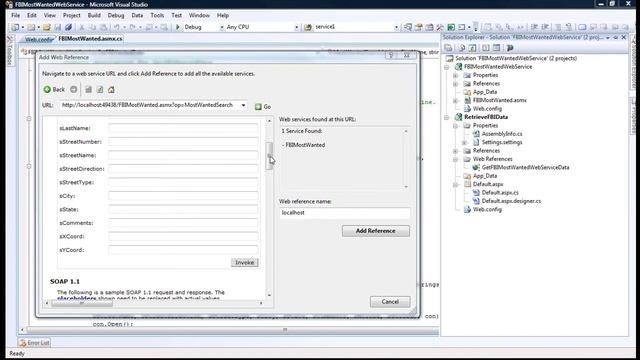The height and width of the screenshot is (360, 640).
Task: Click the Find in Files icon beside service1
Action: 308,27
